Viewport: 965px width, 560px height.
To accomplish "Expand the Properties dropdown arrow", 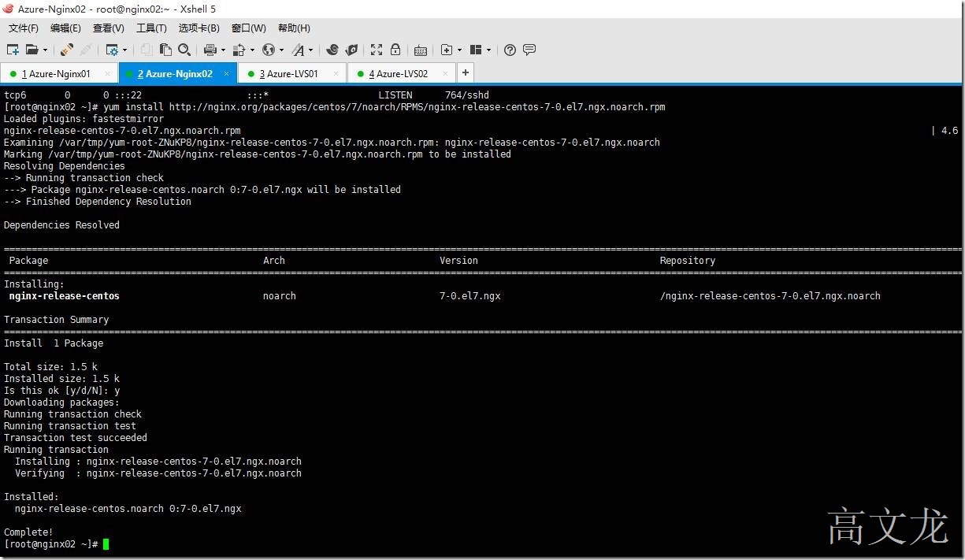I will coord(124,50).
